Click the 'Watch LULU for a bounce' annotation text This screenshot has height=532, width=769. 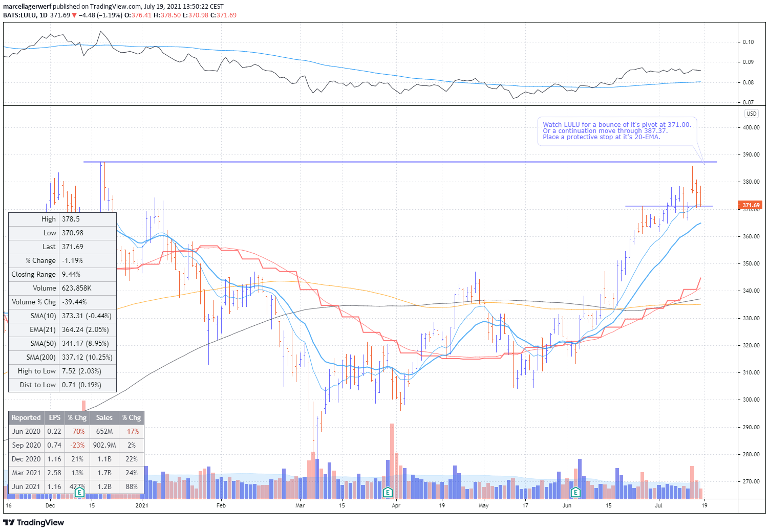coord(617,124)
